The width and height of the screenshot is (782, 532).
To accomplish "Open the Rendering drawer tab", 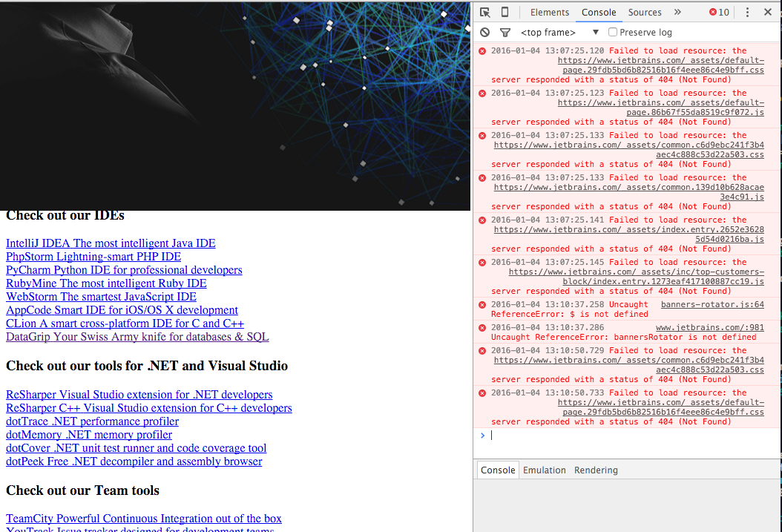I will tap(596, 470).
